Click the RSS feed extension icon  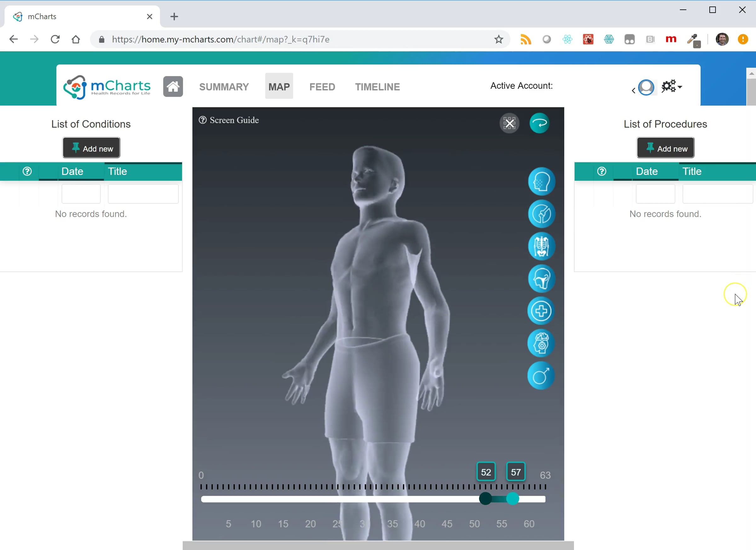(526, 39)
